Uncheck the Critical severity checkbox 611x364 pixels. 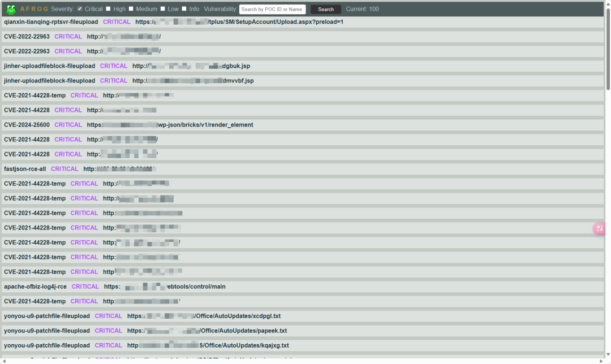click(80, 9)
